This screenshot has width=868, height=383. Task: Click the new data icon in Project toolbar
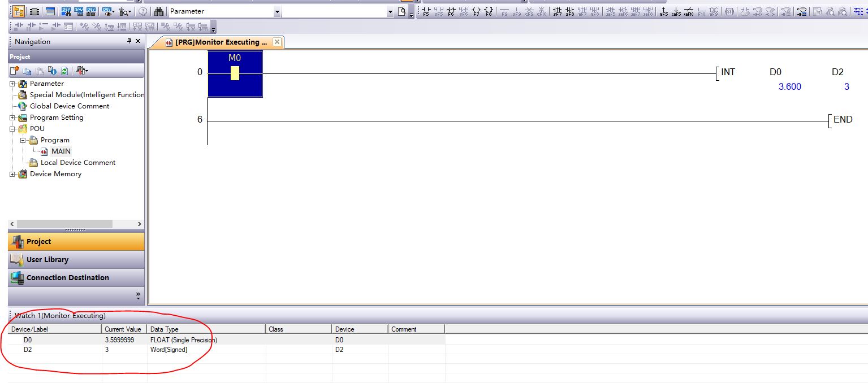pyautogui.click(x=15, y=71)
